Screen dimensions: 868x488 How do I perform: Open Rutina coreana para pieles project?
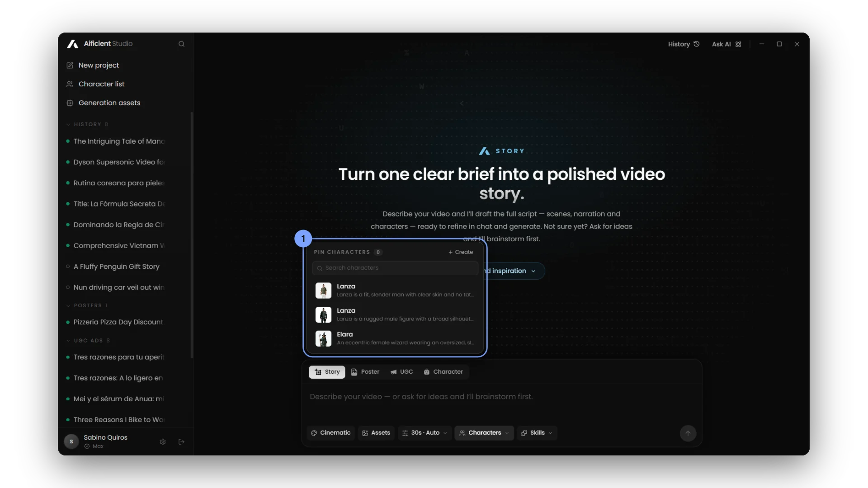click(x=119, y=183)
